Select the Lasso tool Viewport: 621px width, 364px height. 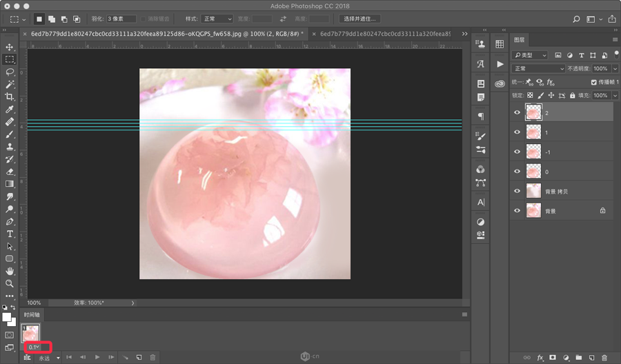click(x=10, y=72)
